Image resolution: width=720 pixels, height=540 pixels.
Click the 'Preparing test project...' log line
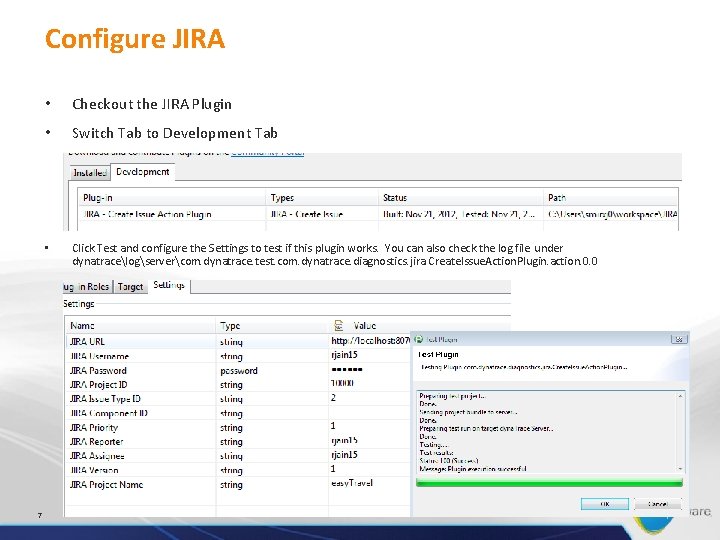coord(452,396)
